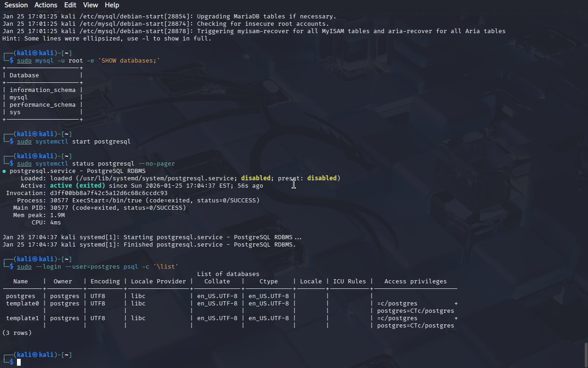The height and width of the screenshot is (368, 588).
Task: Click the 'Hint: Some lines were ellipsized' line
Action: pyautogui.click(x=107, y=39)
